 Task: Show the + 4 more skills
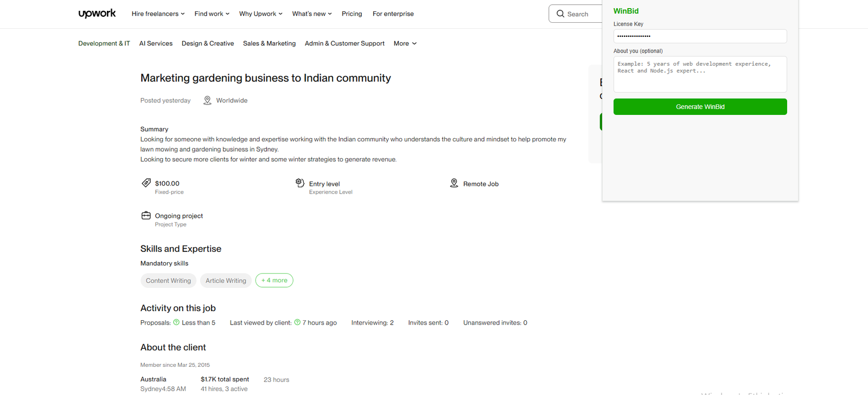tap(274, 280)
